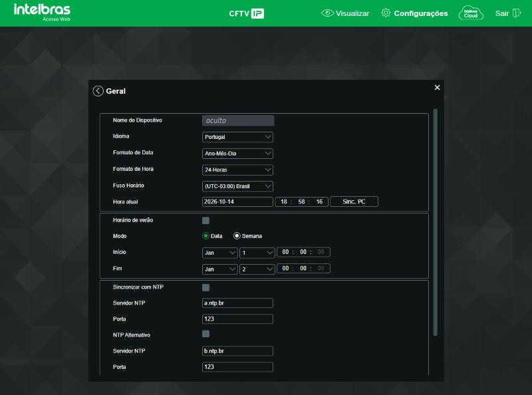Click the primary NTP Porta field
The width and height of the screenshot is (532, 395).
pyautogui.click(x=237, y=319)
